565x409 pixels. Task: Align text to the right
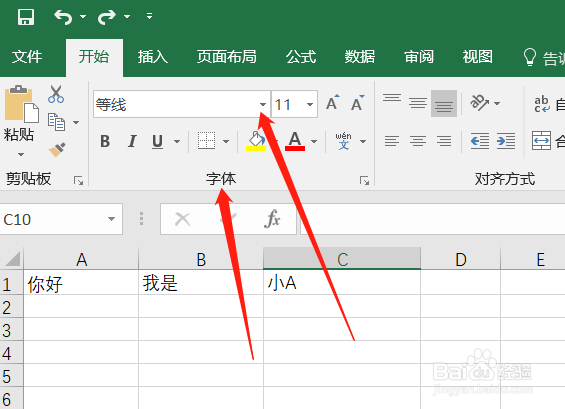444,141
